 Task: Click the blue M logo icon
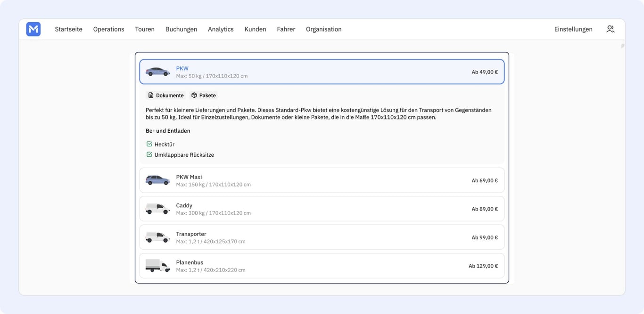coord(33,29)
